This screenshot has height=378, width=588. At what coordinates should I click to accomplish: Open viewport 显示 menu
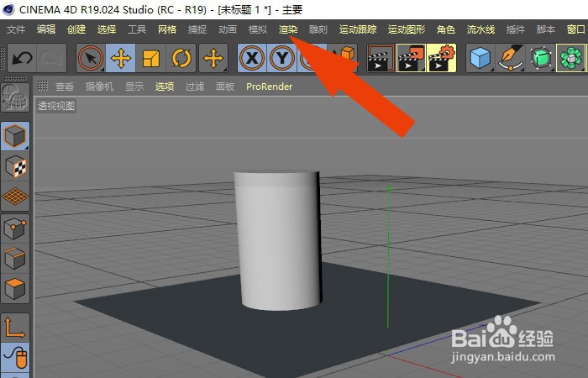(x=134, y=87)
